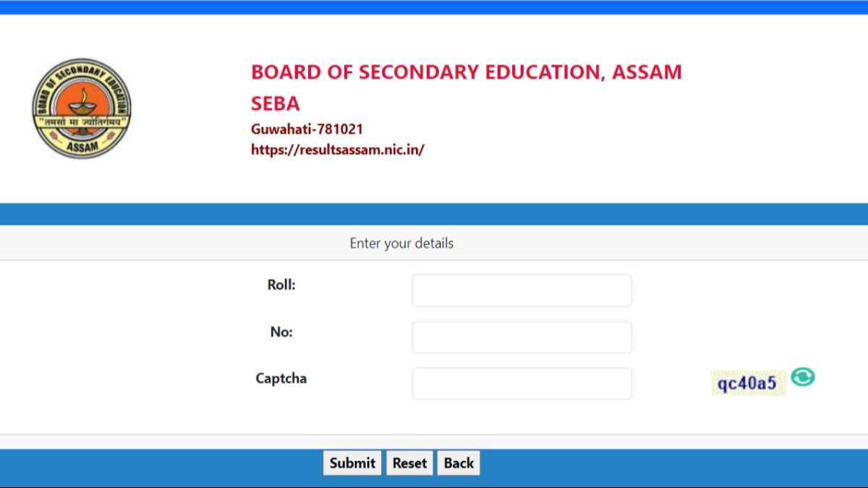
Task: Focus the No input field
Action: (522, 337)
